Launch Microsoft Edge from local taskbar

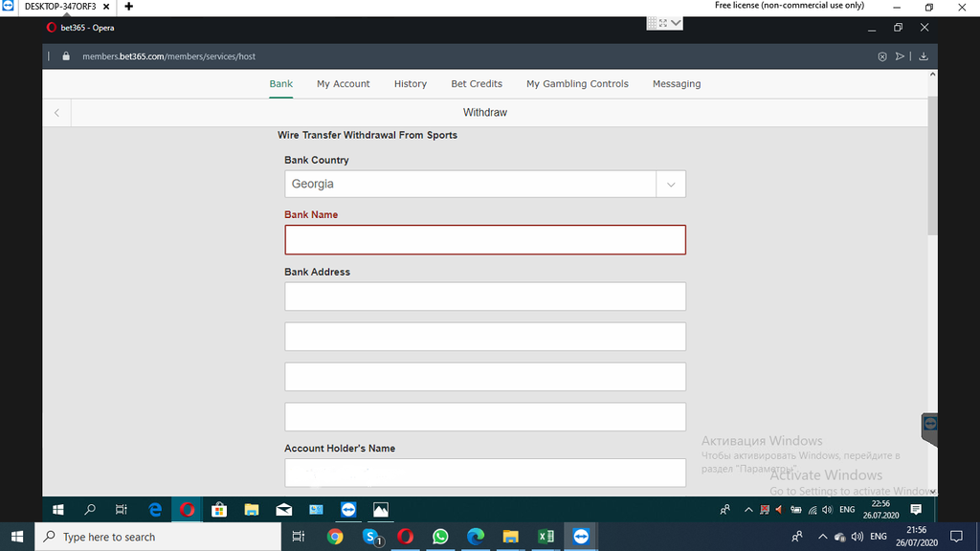(476, 537)
